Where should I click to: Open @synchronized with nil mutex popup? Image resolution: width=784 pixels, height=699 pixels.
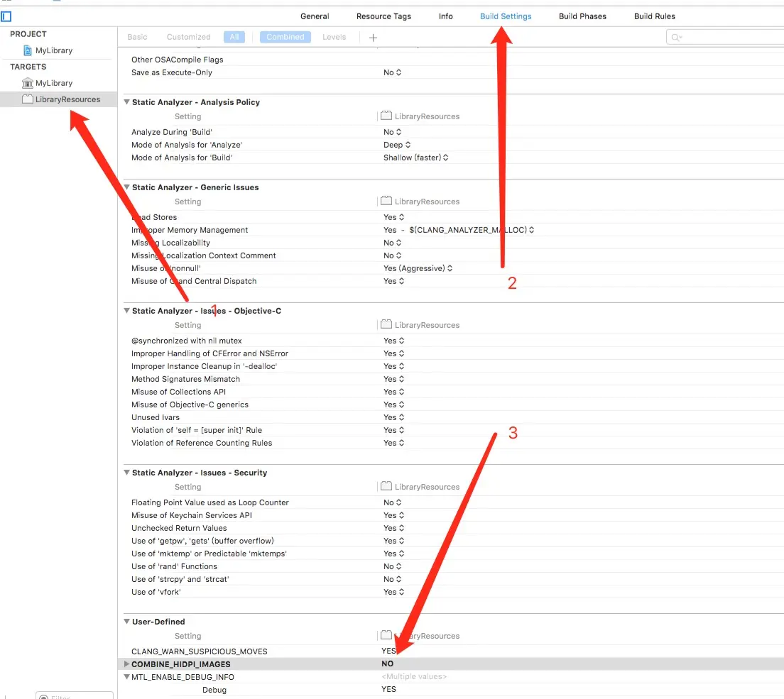[393, 341]
